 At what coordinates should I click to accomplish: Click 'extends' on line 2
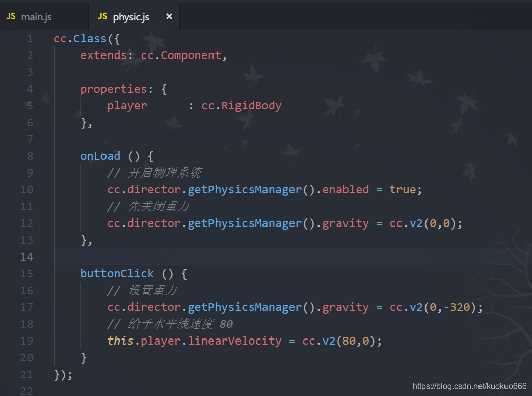pyautogui.click(x=103, y=55)
